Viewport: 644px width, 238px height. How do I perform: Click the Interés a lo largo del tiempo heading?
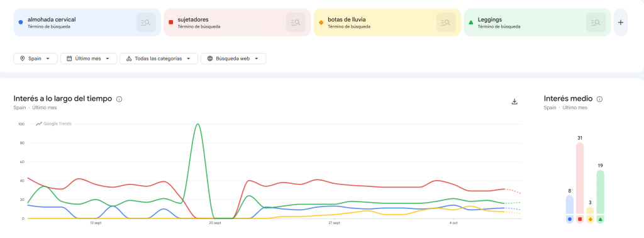pos(63,99)
